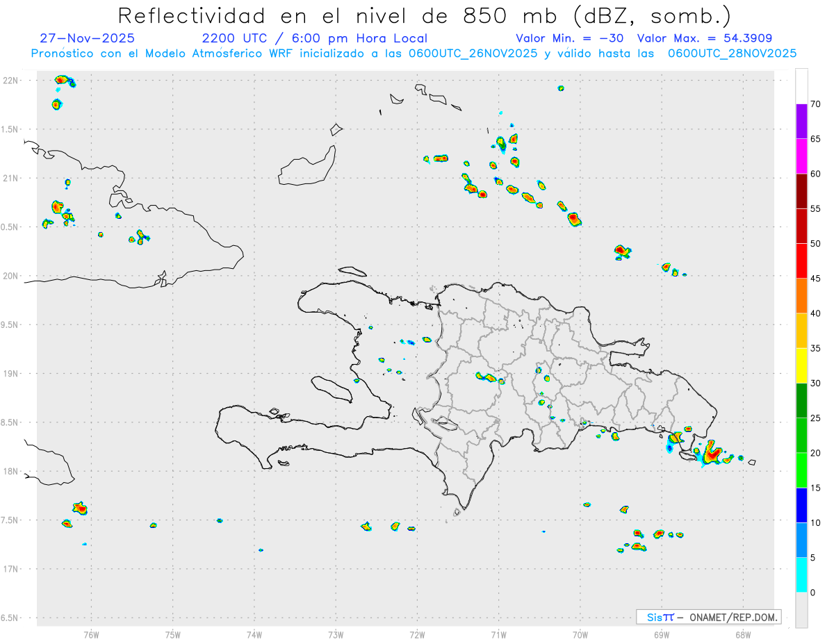Image resolution: width=834 pixels, height=644 pixels.
Task: Choose the light blue 5–10 dBZ colorbar segment
Action: click(801, 540)
